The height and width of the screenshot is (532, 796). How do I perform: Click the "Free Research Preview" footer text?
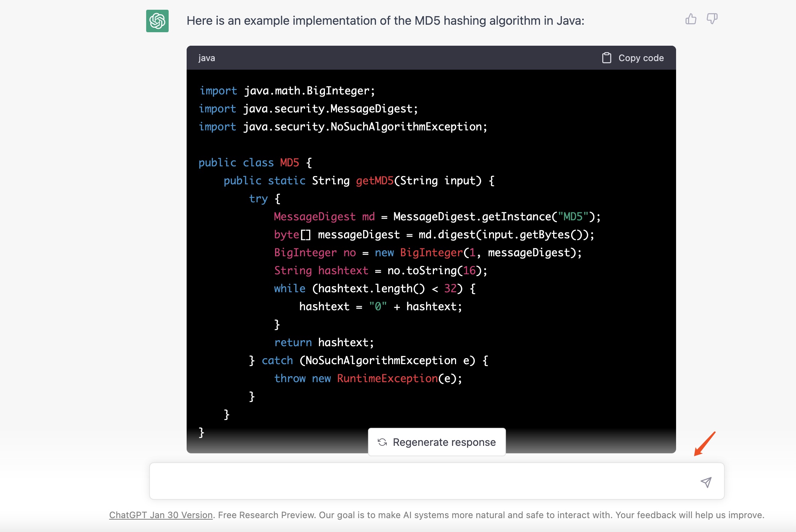(x=267, y=515)
